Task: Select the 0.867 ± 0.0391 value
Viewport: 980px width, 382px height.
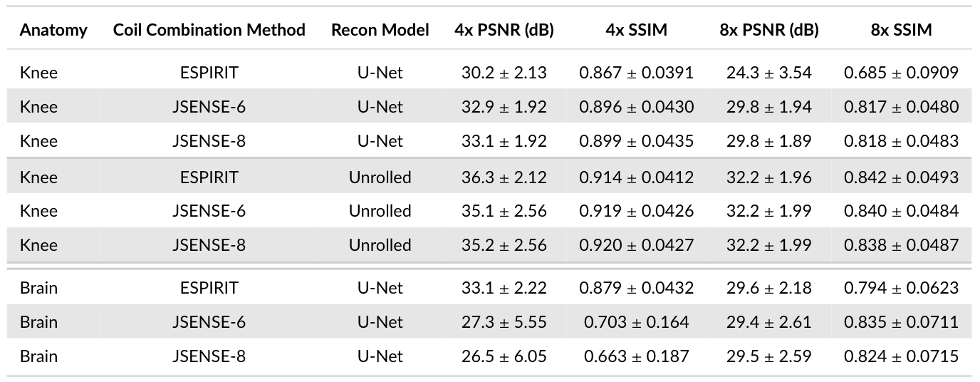Action: point(636,72)
